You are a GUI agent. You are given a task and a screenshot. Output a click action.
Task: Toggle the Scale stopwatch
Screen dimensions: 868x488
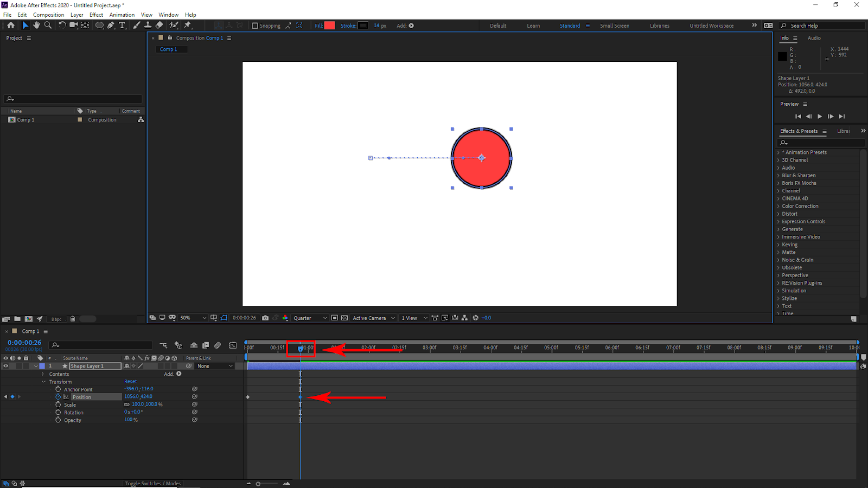[x=58, y=404]
